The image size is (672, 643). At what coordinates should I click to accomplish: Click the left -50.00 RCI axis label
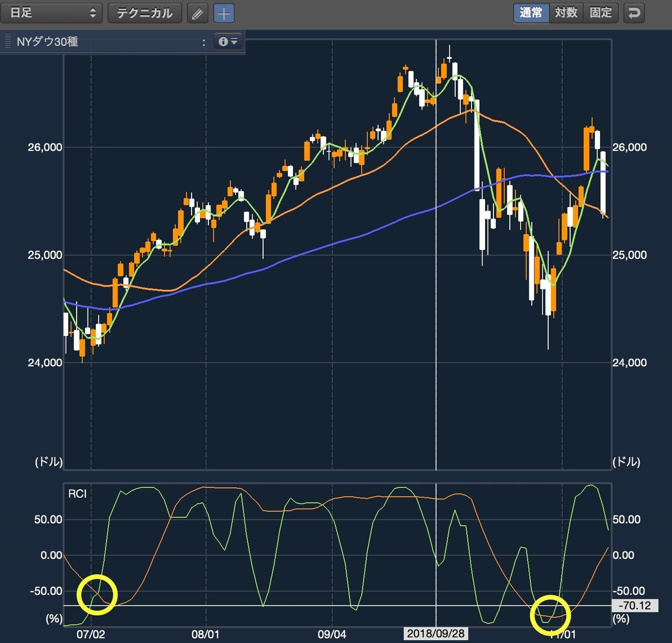[46, 591]
